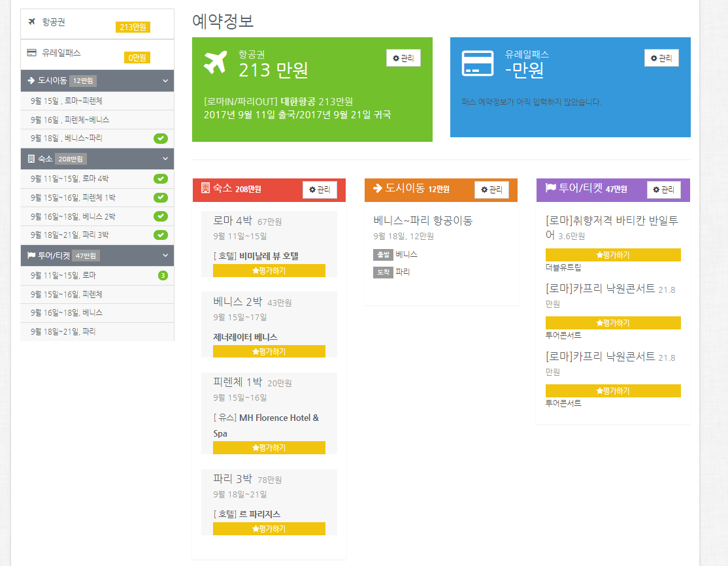Select 9월 18일~21일, 파리 tour row
Image resolution: width=728 pixels, height=566 pixels.
coord(97,331)
